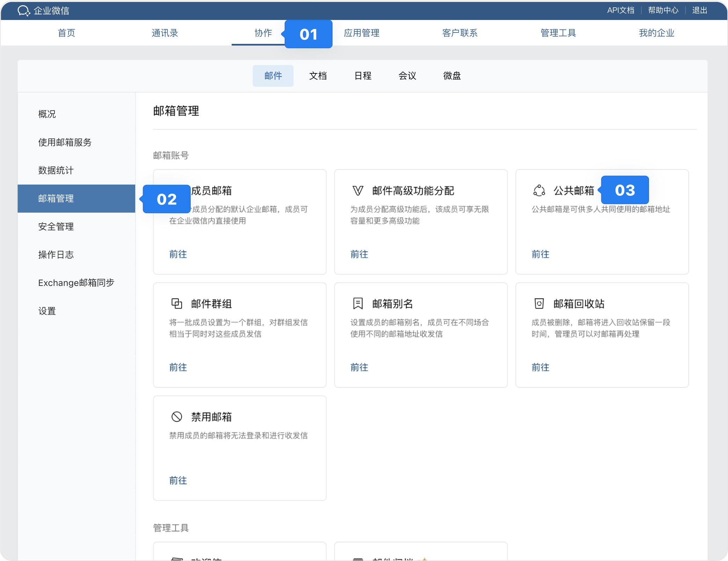Click the 邮件高级功能分配 V-shaped icon
728x561 pixels.
point(358,190)
